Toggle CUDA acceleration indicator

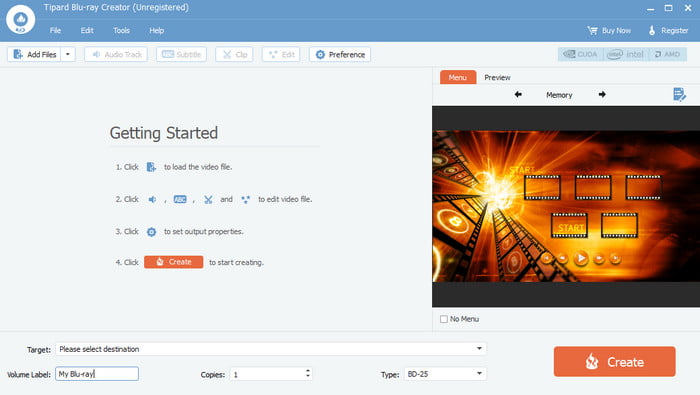coord(580,54)
